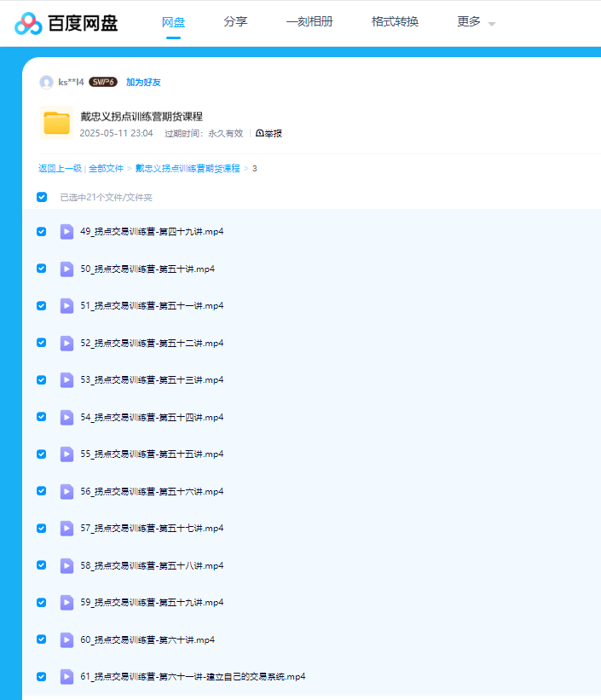
Task: Uncheck the checkbox for file 50
Action: coord(42,269)
